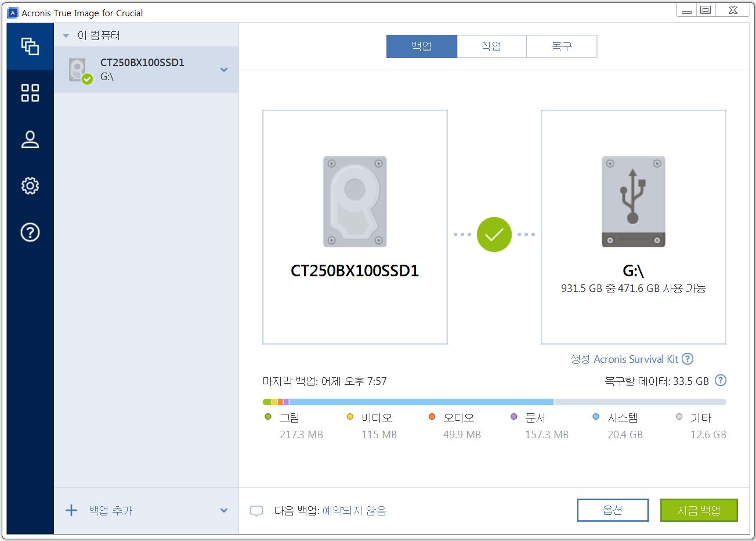
Task: Open help icon next to 복구할 데이터
Action: tap(721, 381)
